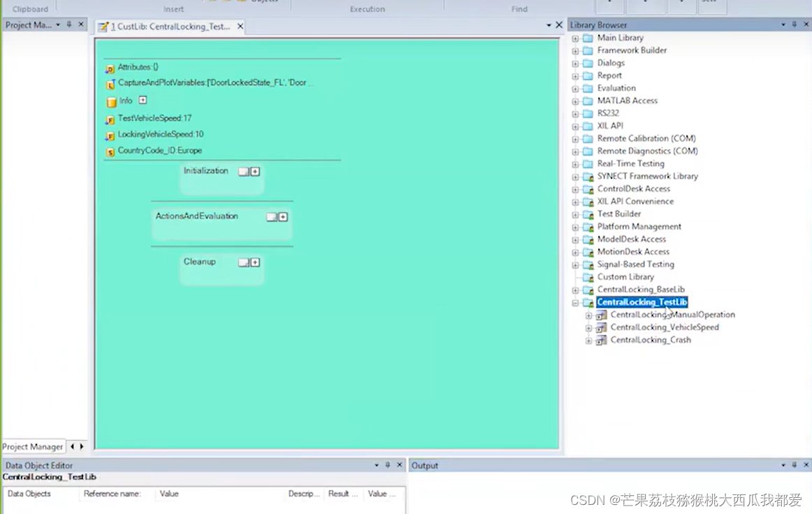Select the Remote Diagnostics (COM) library
812x514 pixels.
647,151
